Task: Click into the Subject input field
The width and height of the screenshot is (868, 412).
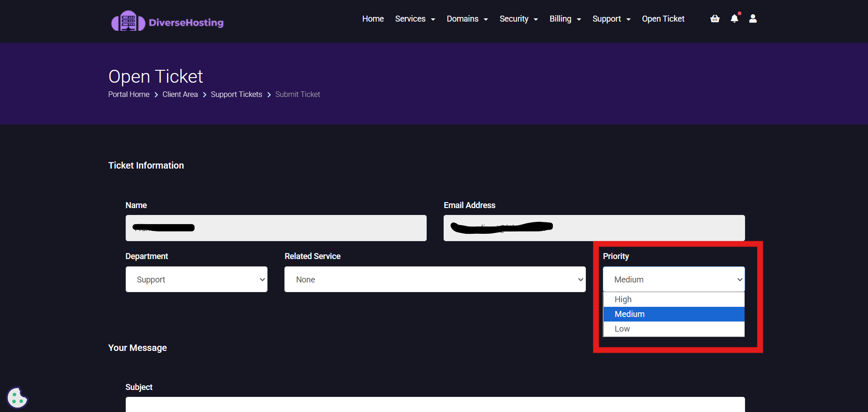Action: (435, 405)
